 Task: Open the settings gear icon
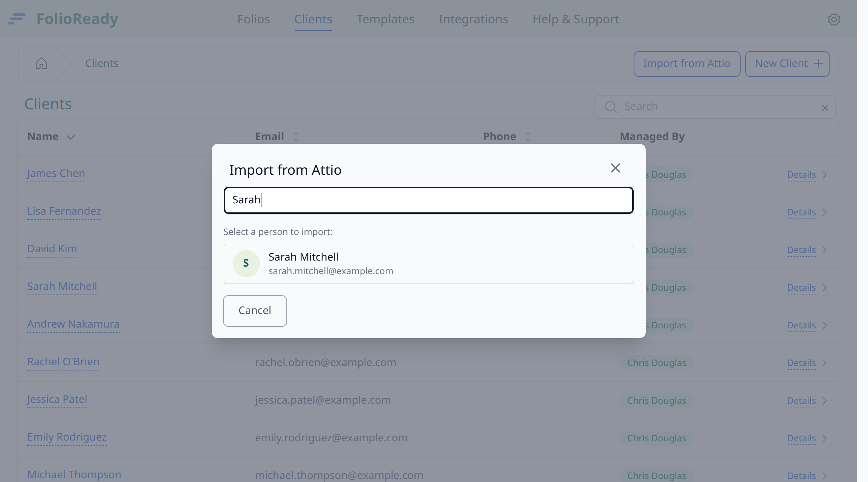click(x=834, y=20)
